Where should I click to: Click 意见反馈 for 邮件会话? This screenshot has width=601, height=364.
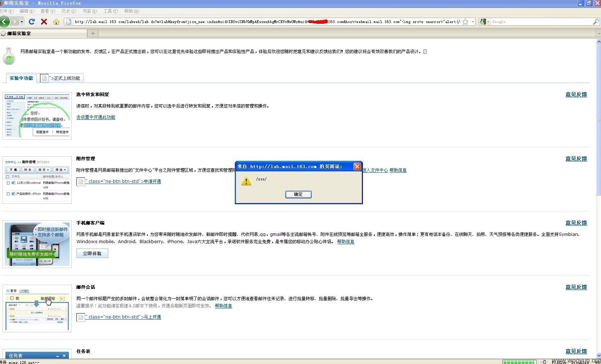click(x=576, y=287)
